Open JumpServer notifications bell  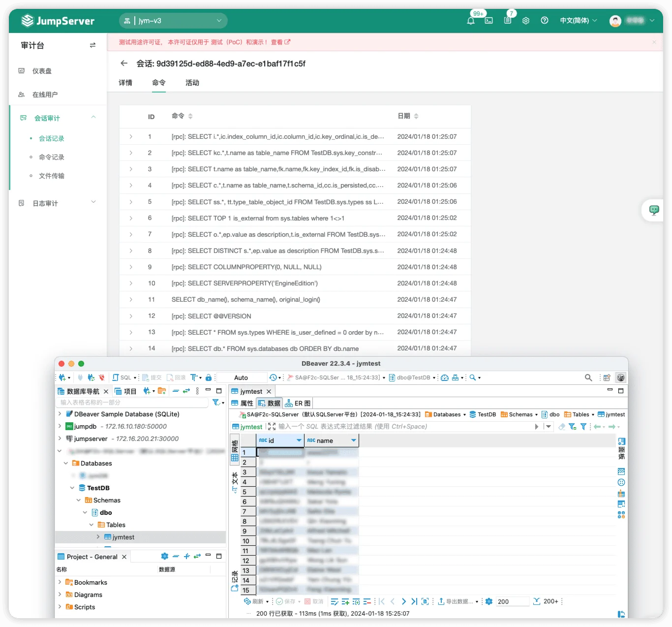[x=471, y=21]
